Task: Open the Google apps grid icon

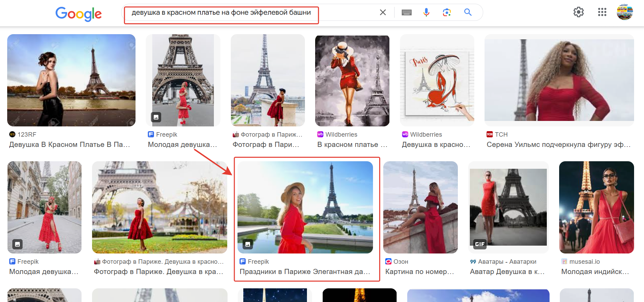Action: point(602,12)
